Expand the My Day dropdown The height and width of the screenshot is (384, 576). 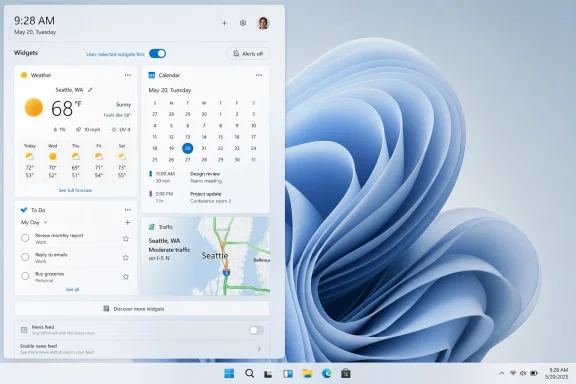(34, 222)
